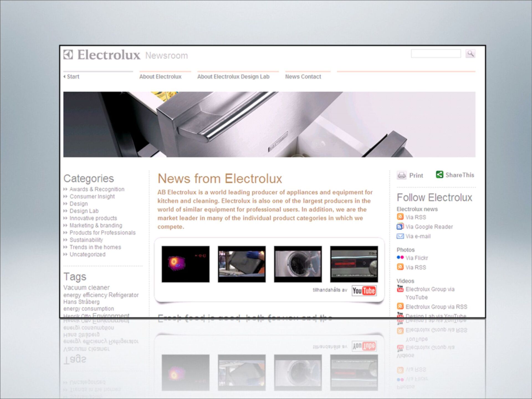
Task: Open Electrolux Group via RSS link
Action: click(x=436, y=307)
